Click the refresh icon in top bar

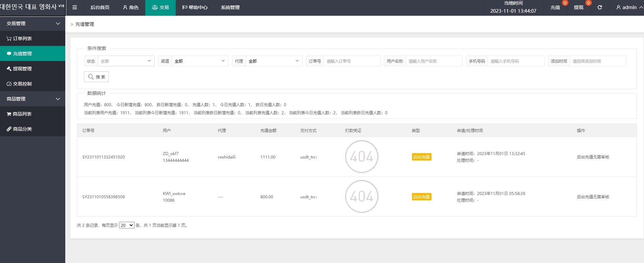[x=600, y=7]
